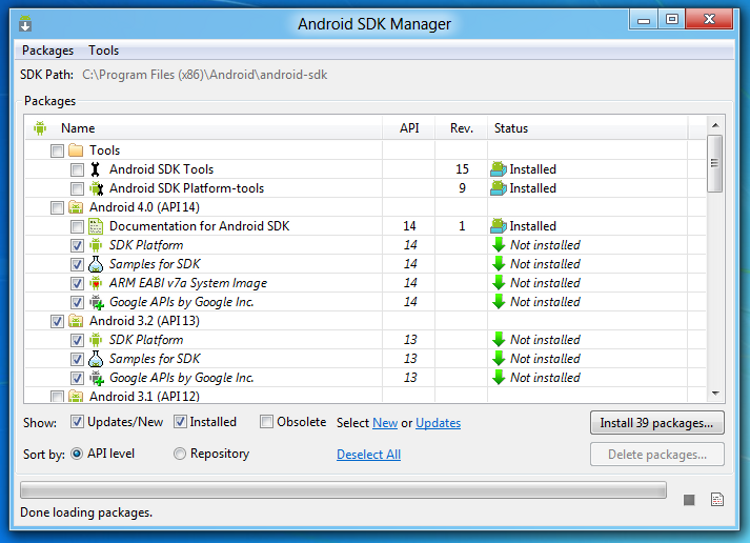Open the Packages menu
750x543 pixels.
[47, 50]
